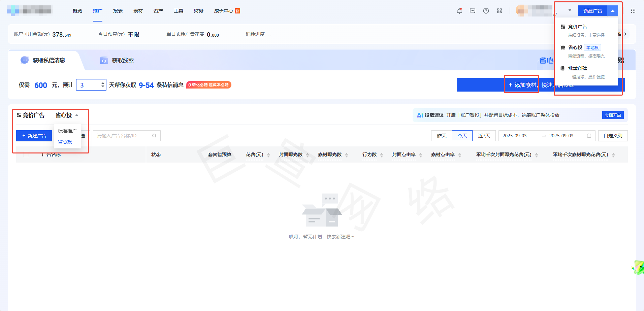644x311 pixels.
Task: Toggle sorting on the 花费(元) column
Action: 268,155
